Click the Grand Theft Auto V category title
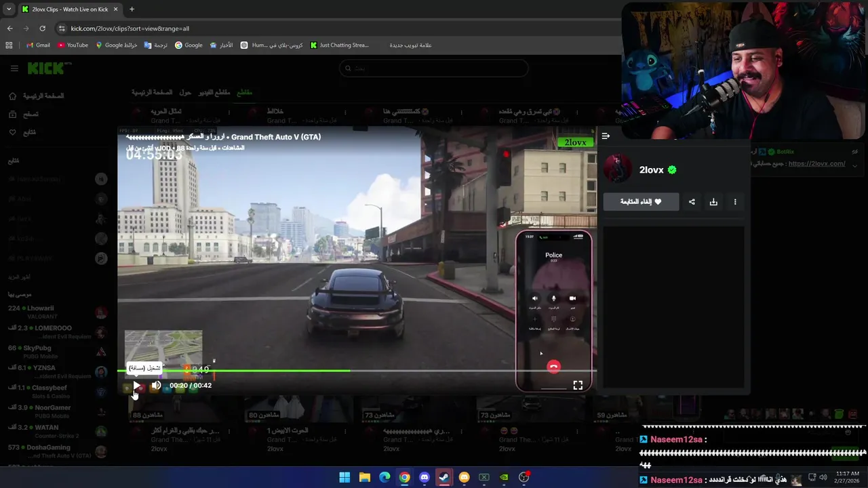Screen dimensions: 868x488 point(276,137)
